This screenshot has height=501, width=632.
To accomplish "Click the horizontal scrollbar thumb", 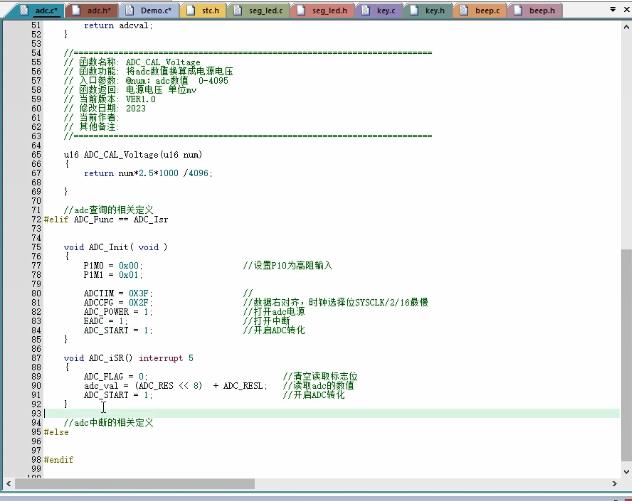I will tap(135, 483).
